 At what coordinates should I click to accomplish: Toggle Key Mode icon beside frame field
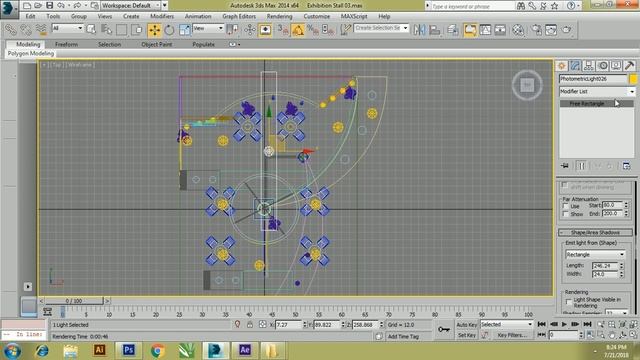coord(541,335)
